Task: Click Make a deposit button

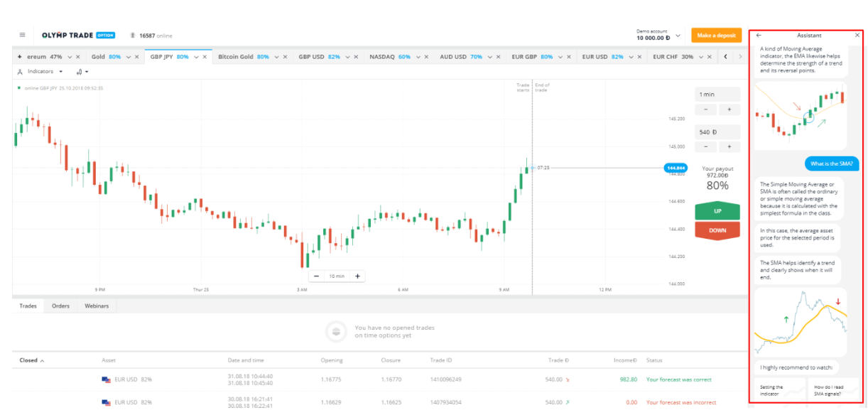Action: [716, 36]
